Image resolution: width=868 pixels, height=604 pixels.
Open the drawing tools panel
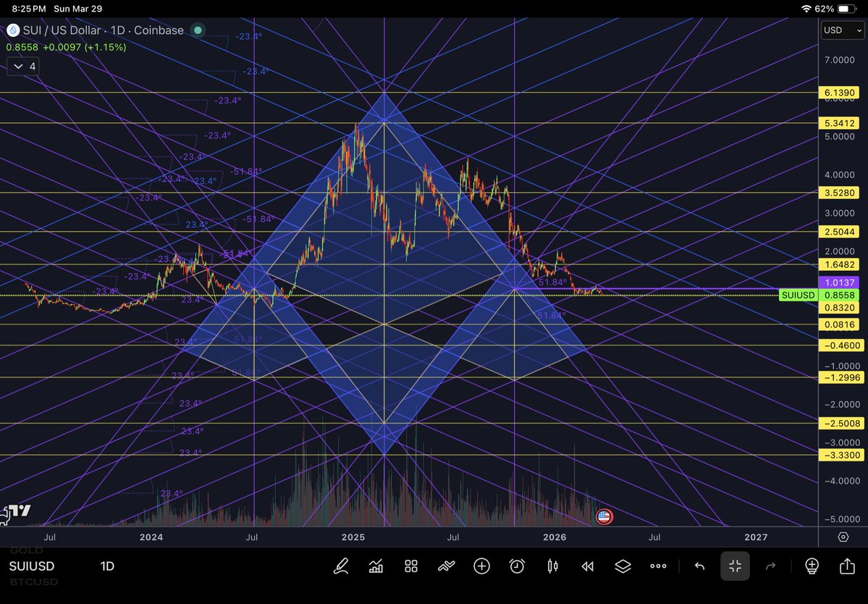click(x=340, y=566)
